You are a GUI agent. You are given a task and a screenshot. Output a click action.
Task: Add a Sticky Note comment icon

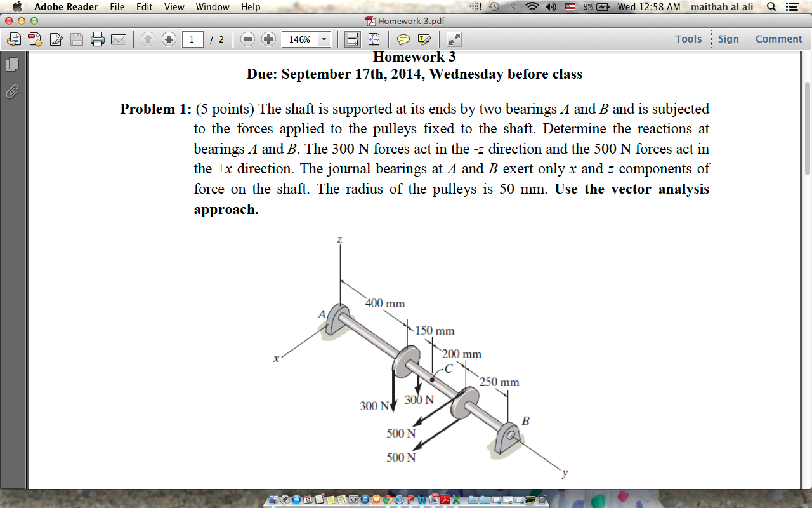(x=402, y=39)
